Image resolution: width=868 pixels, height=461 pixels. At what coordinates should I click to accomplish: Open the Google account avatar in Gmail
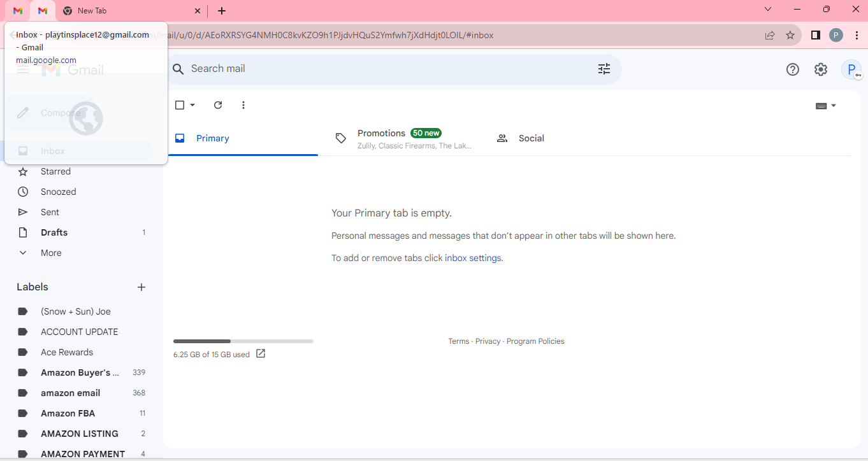pyautogui.click(x=851, y=69)
